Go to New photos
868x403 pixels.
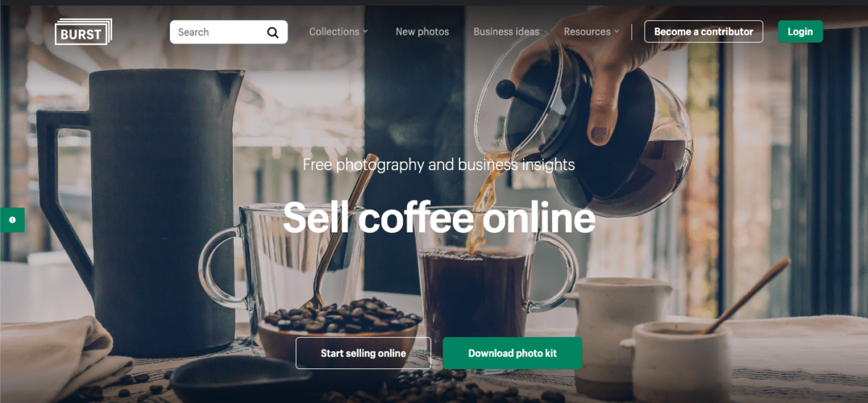click(422, 32)
